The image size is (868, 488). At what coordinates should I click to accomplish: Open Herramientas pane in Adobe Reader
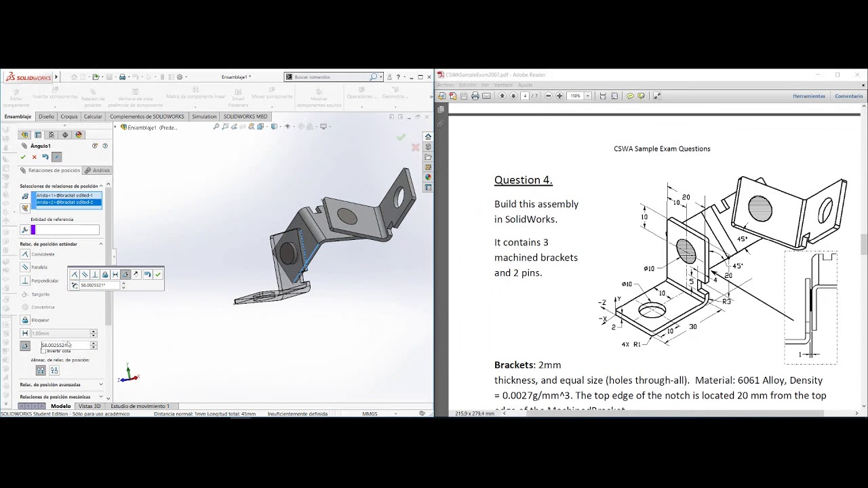tap(809, 96)
